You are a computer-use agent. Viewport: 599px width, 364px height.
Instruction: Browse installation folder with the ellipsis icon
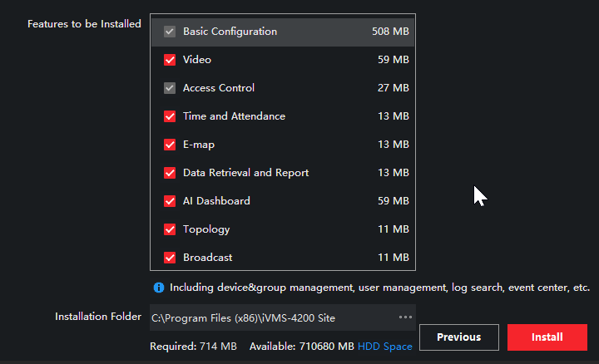tap(405, 317)
